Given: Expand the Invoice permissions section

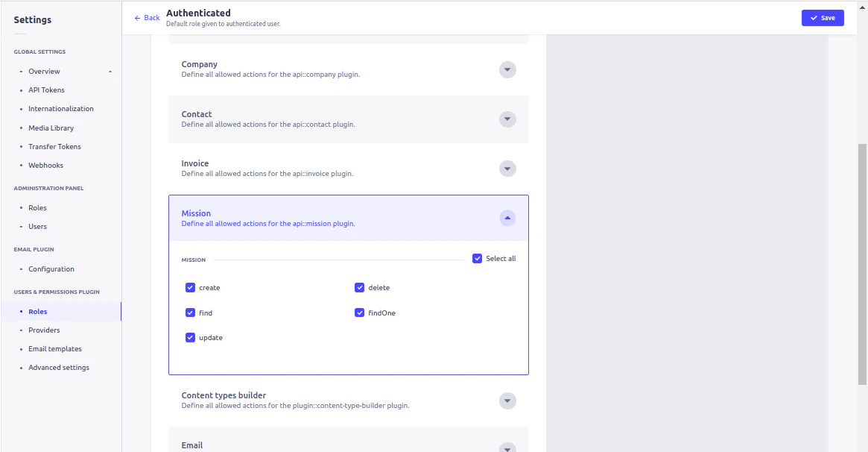Looking at the screenshot, I should pyautogui.click(x=507, y=168).
